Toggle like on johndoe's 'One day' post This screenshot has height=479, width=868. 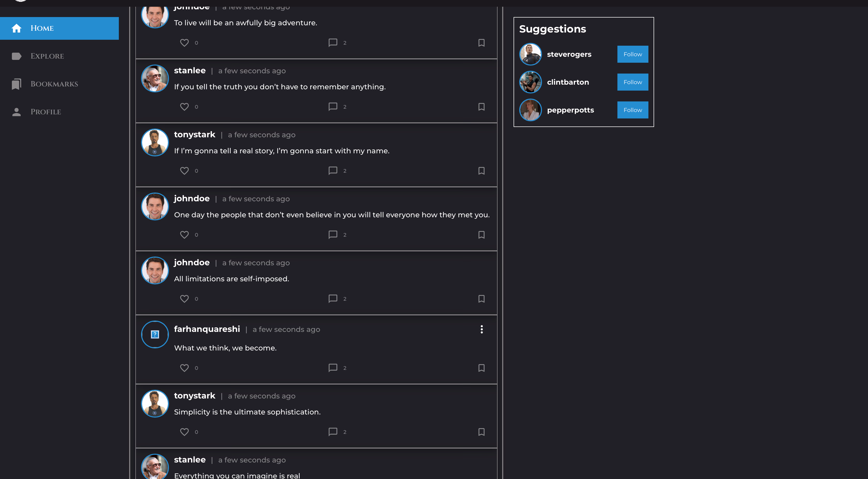coord(184,235)
